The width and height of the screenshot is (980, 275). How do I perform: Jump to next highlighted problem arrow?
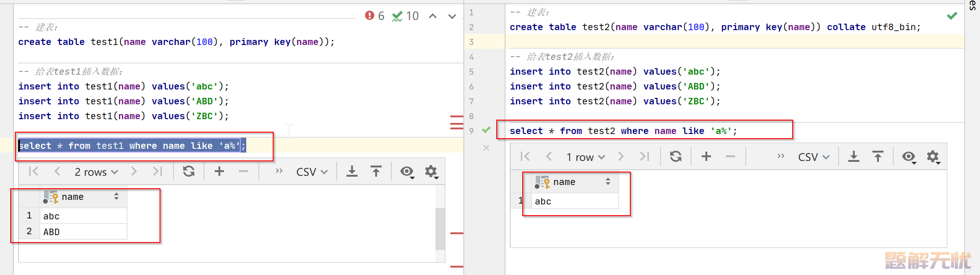pyautogui.click(x=452, y=16)
